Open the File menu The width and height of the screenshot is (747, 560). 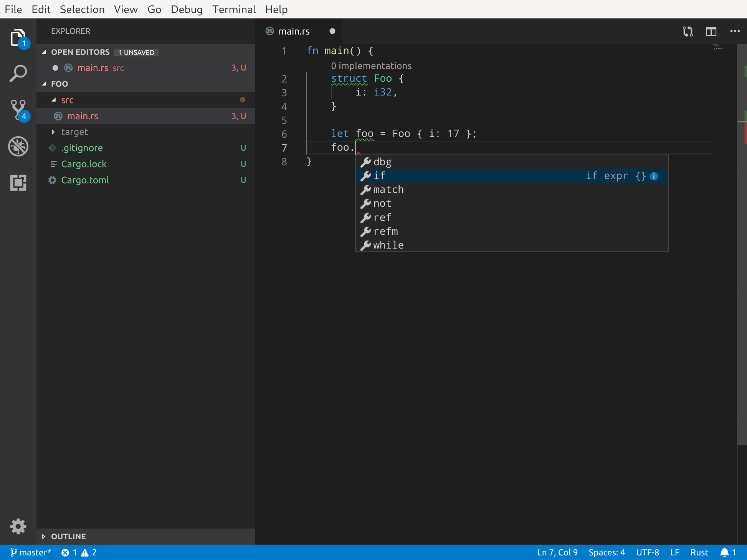13,9
